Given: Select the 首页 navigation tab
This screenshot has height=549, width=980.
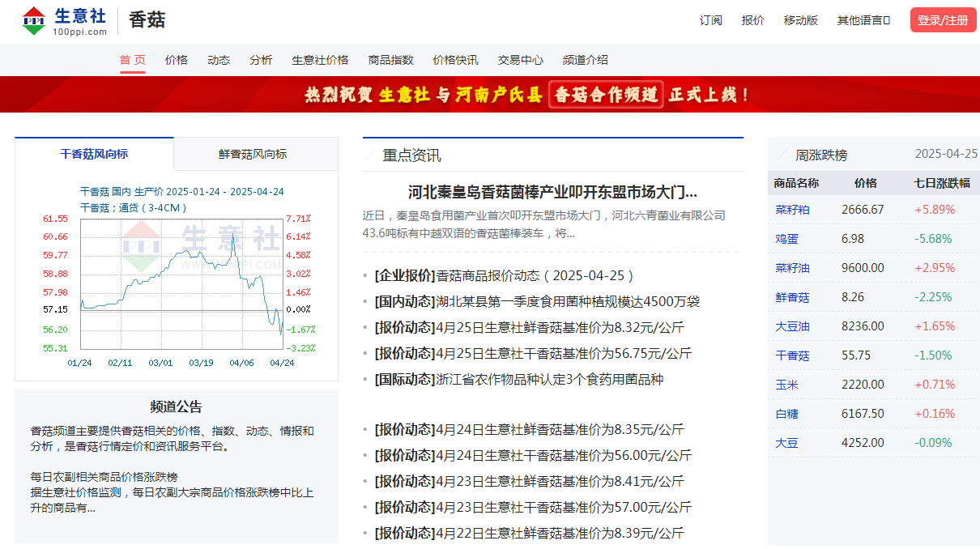Looking at the screenshot, I should click(133, 60).
